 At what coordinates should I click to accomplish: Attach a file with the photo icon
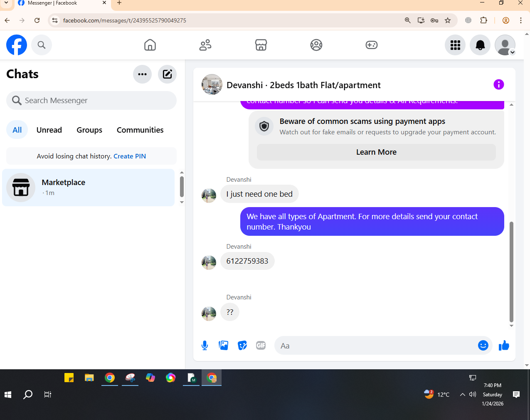pyautogui.click(x=224, y=346)
